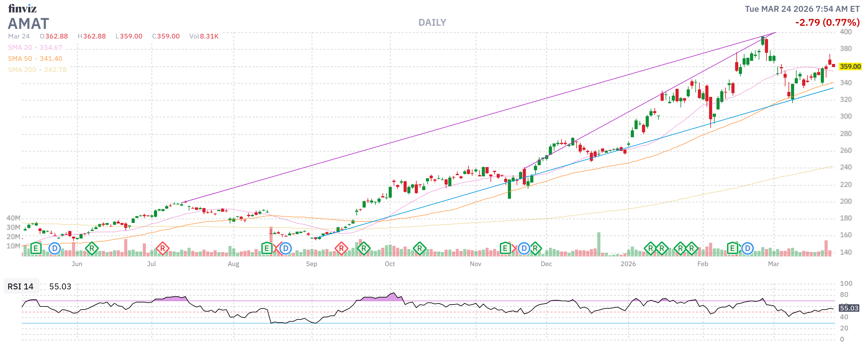Select the green R marker in mid-October
Viewport: 868px width, 349px height.
pos(419,249)
